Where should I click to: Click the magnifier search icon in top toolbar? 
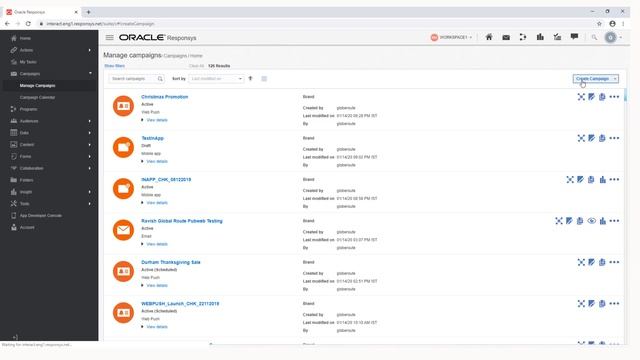(594, 38)
